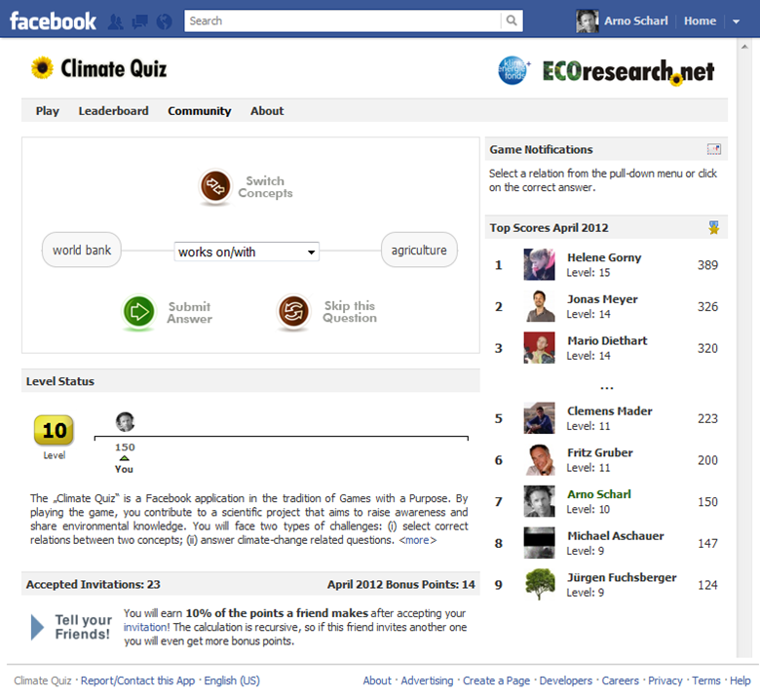Viewport: 760px width, 700px height.
Task: Click the page scrollbar up arrow
Action: click(x=744, y=47)
